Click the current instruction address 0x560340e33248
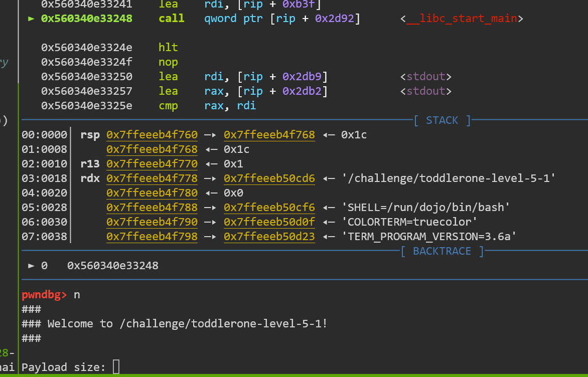The width and height of the screenshot is (588, 377). pos(87,19)
